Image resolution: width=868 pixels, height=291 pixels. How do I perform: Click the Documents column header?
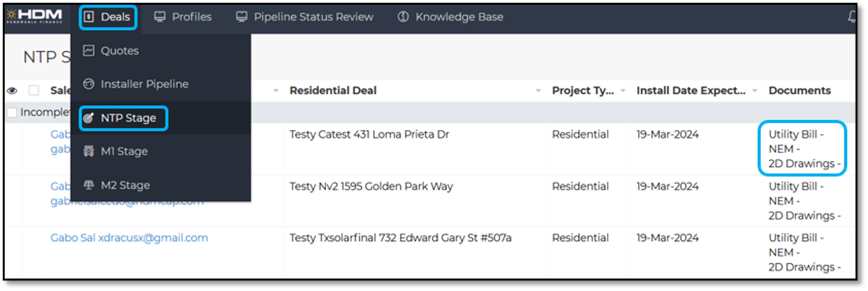[x=799, y=90]
